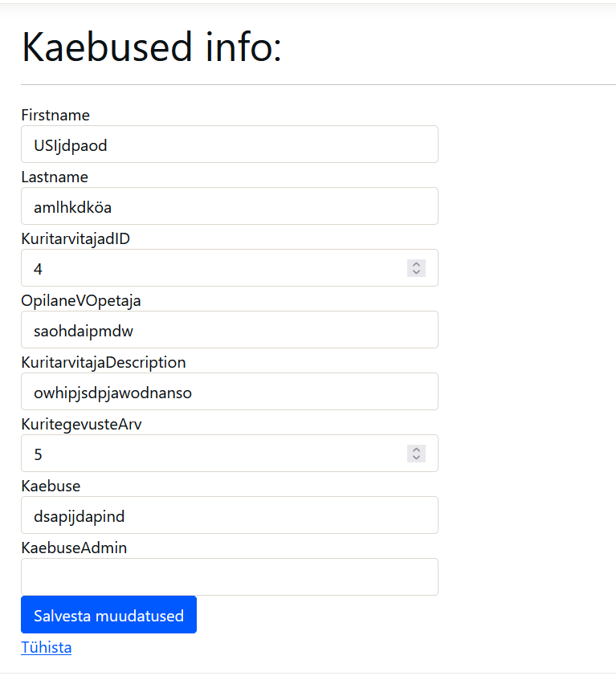The image size is (616, 680).
Task: Click the KuritarvitajaDescription label
Action: click(104, 363)
